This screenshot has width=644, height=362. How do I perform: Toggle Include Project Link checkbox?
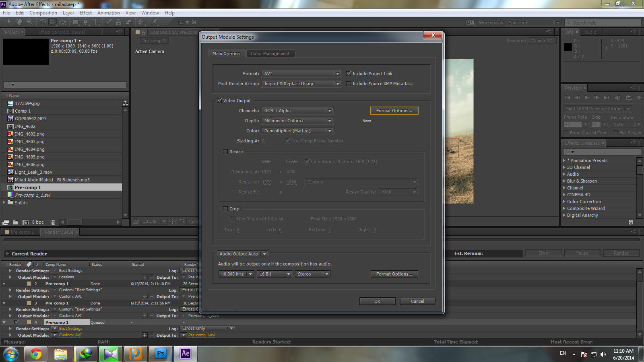(x=349, y=74)
